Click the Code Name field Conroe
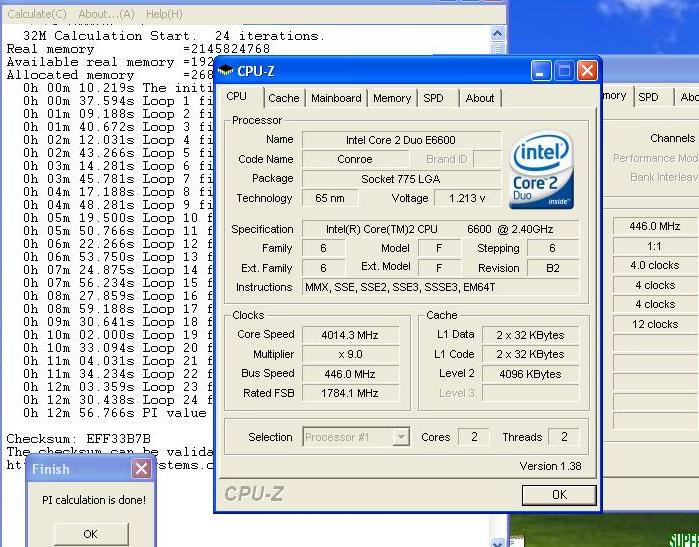Screen dimensions: 699x547 pyautogui.click(x=355, y=159)
